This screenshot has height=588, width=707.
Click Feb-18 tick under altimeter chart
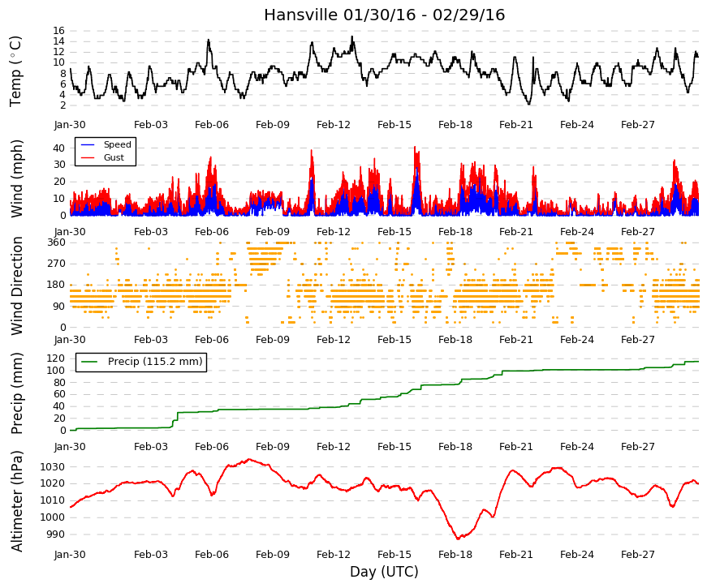pos(455,555)
